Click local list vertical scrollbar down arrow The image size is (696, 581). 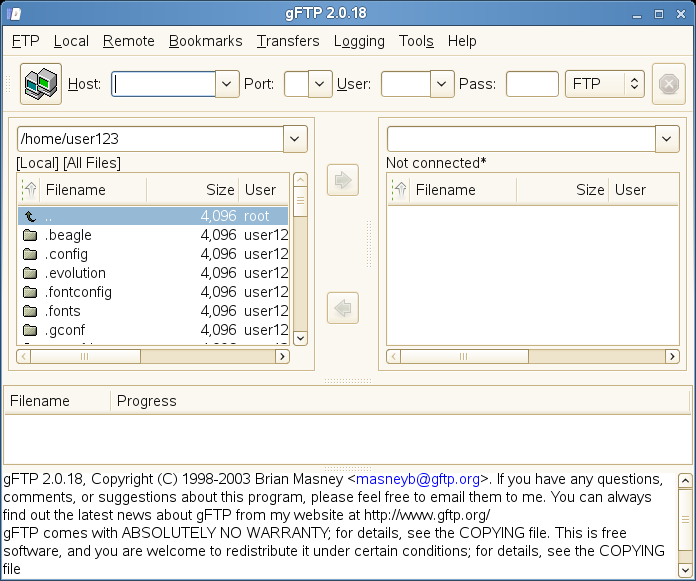301,338
